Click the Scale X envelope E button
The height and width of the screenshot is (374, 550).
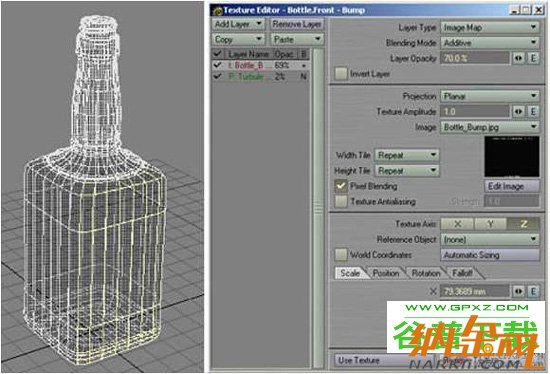coord(534,291)
